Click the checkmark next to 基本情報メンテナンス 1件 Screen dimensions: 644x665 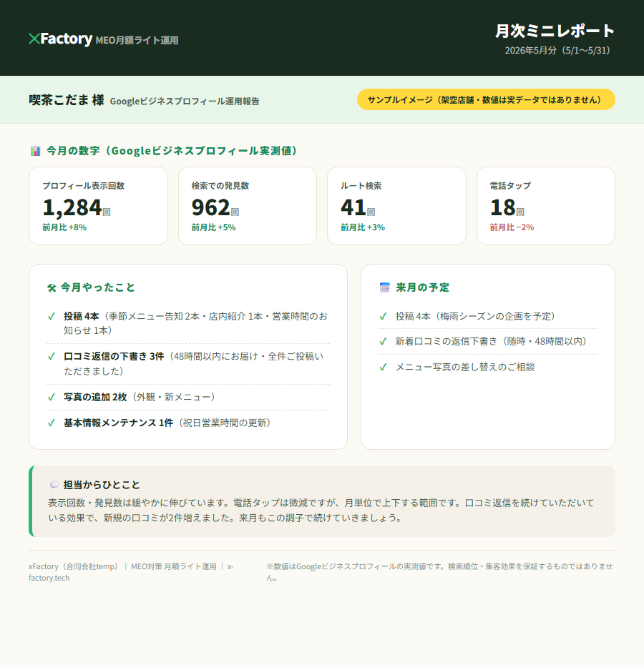pos(52,423)
